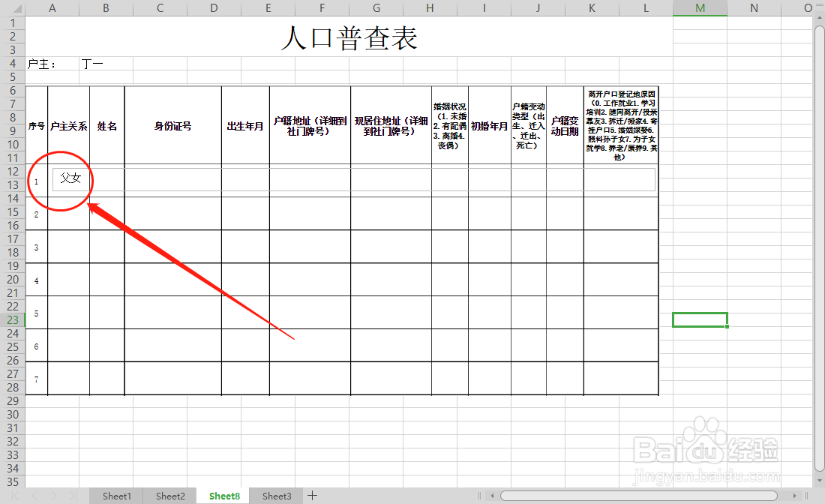
Task: Click the cell containing 父女
Action: tap(71, 179)
